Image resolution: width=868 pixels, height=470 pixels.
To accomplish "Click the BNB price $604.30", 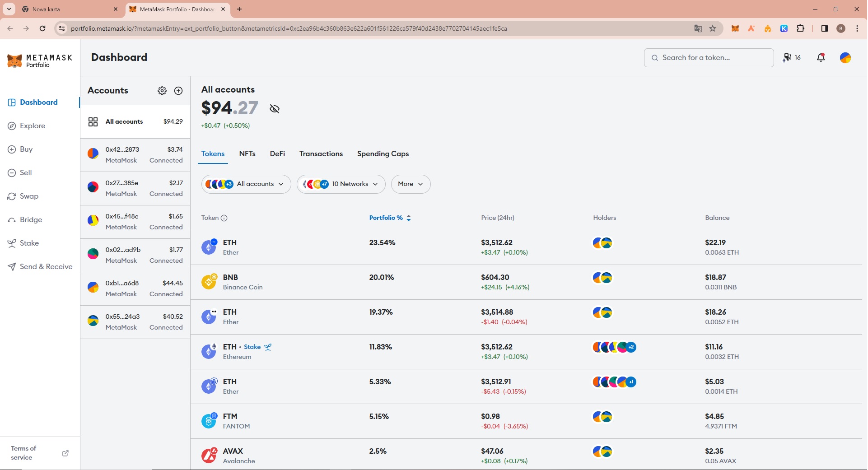I will pos(495,278).
